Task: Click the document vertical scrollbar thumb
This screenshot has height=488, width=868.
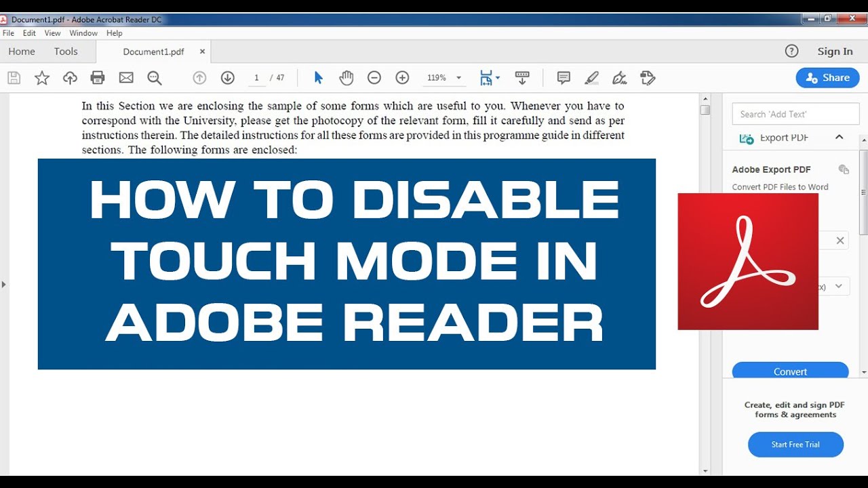Action: [705, 110]
